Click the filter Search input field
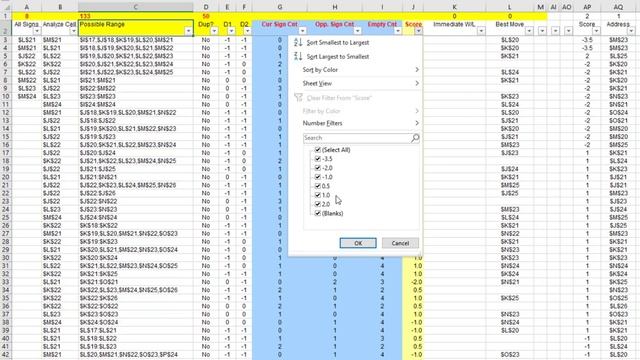640x360 pixels. click(357, 138)
